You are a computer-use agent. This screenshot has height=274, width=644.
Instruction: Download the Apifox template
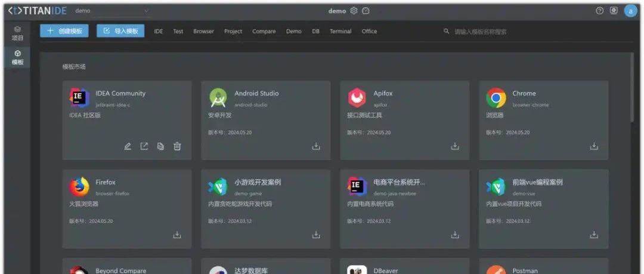(454, 146)
